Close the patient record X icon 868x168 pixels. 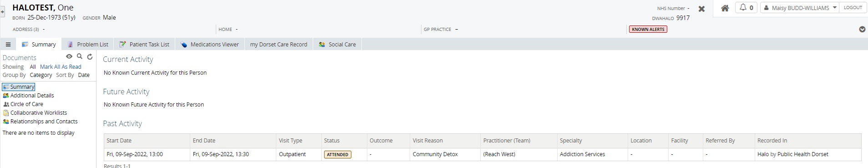[x=701, y=9]
